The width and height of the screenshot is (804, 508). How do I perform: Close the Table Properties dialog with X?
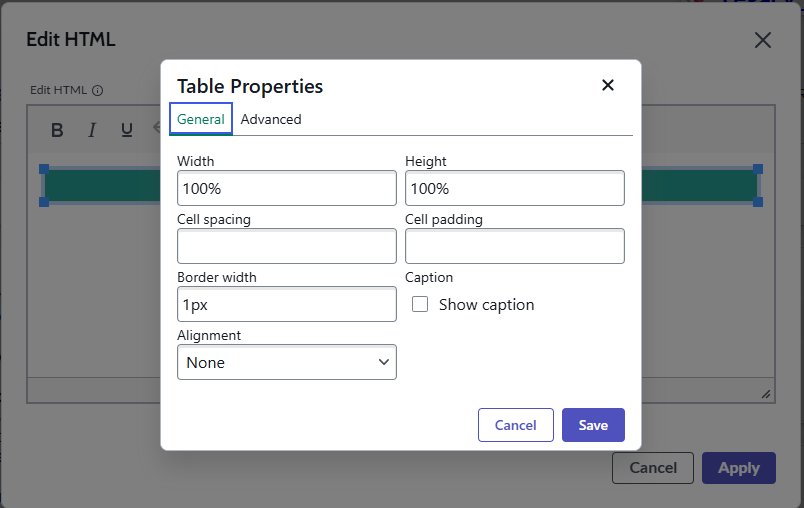(608, 85)
